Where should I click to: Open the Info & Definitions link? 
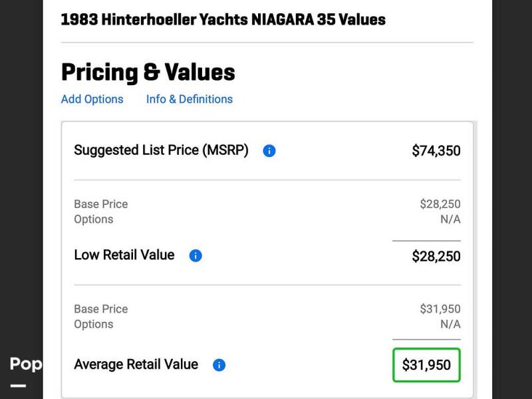pos(190,99)
